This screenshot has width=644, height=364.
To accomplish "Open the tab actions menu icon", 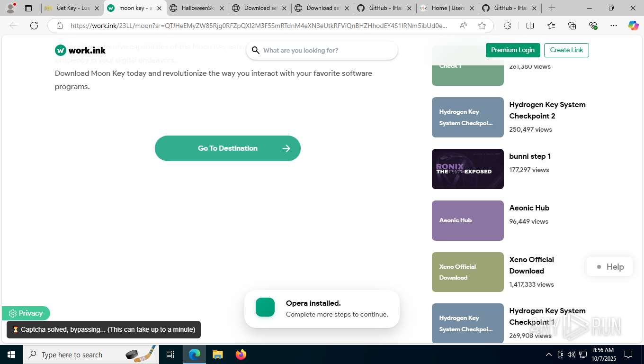I will pos(28,8).
